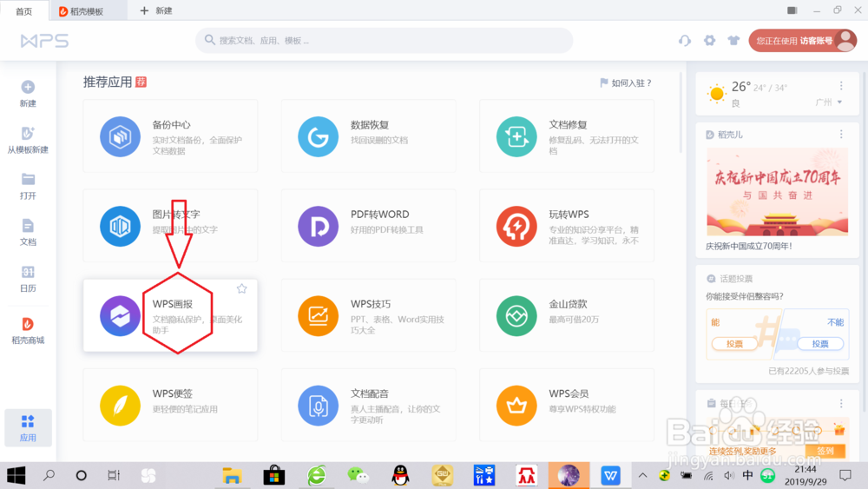Vote 不能 with the right 投票 button
The image size is (868, 489).
coord(820,344)
